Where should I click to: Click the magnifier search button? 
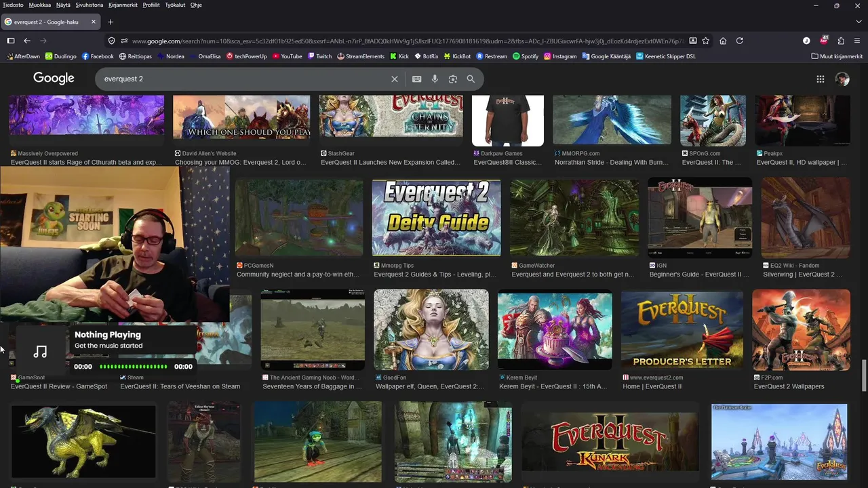471,79
